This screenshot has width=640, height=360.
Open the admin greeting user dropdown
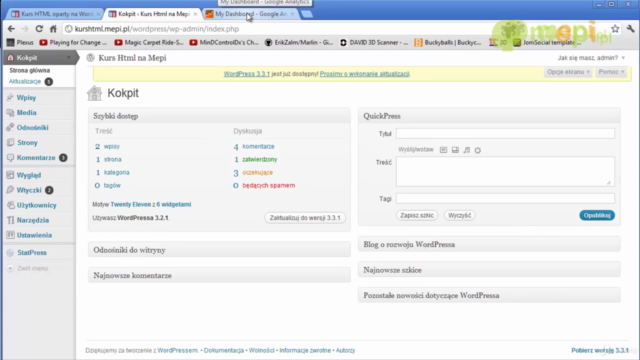pos(591,58)
